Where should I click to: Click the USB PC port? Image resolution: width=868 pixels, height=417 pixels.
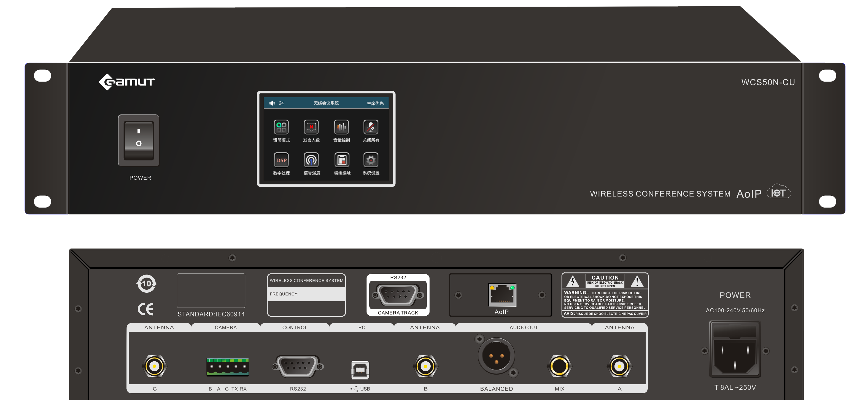coord(360,370)
